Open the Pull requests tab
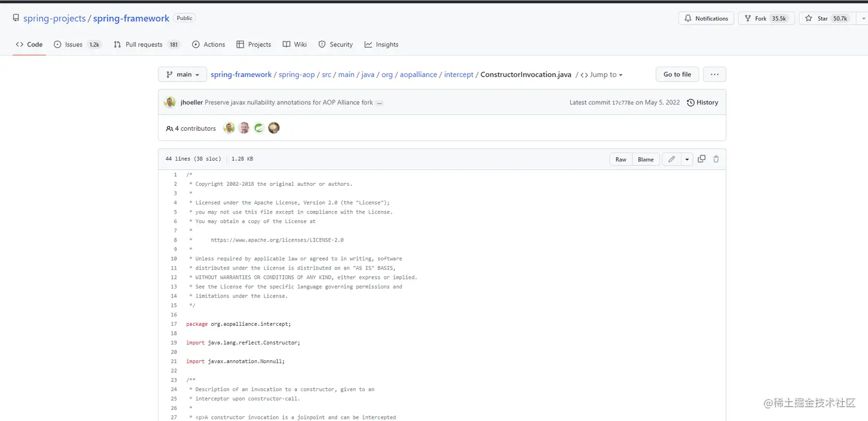The height and width of the screenshot is (421, 868). point(147,44)
